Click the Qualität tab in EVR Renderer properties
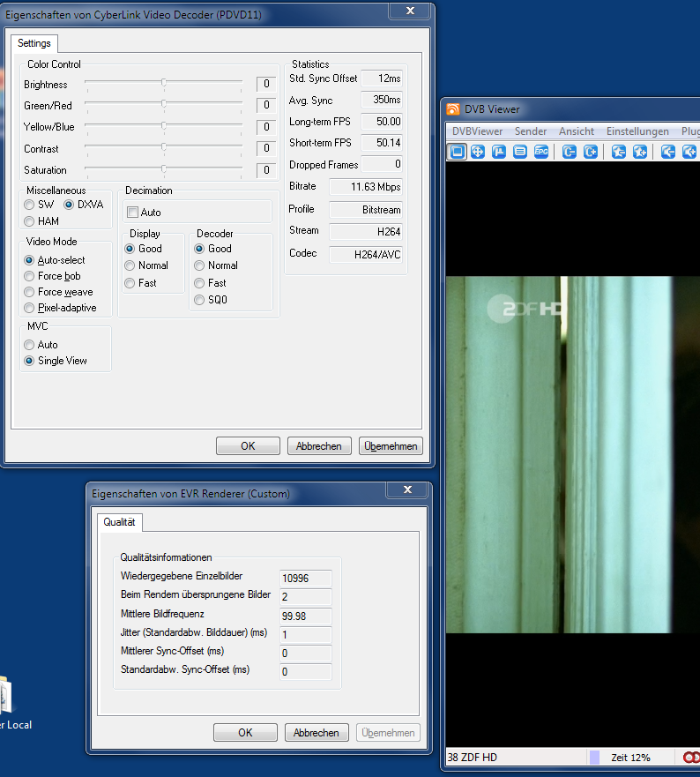The height and width of the screenshot is (777, 700). (119, 522)
